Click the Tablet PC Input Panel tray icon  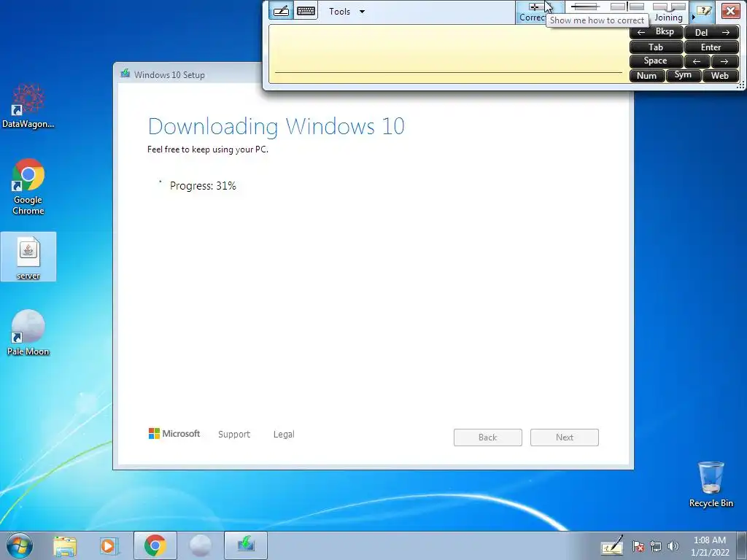(612, 545)
